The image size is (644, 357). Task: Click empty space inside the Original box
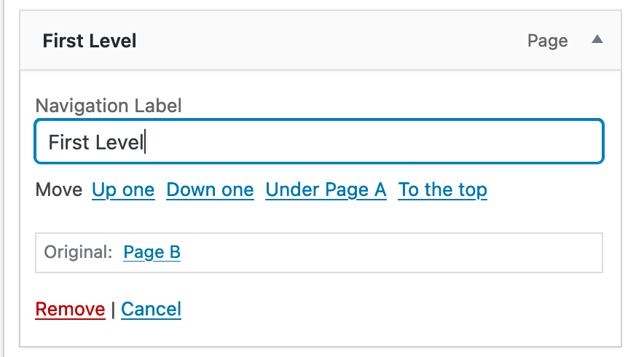393,252
